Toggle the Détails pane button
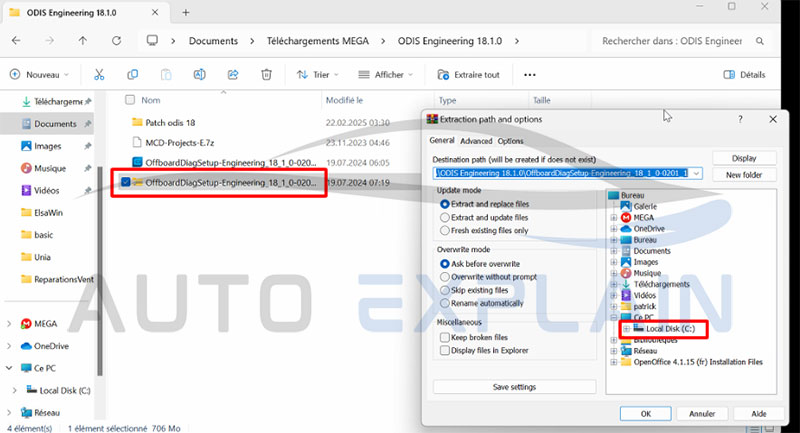This screenshot has height=433, width=800. coord(744,74)
